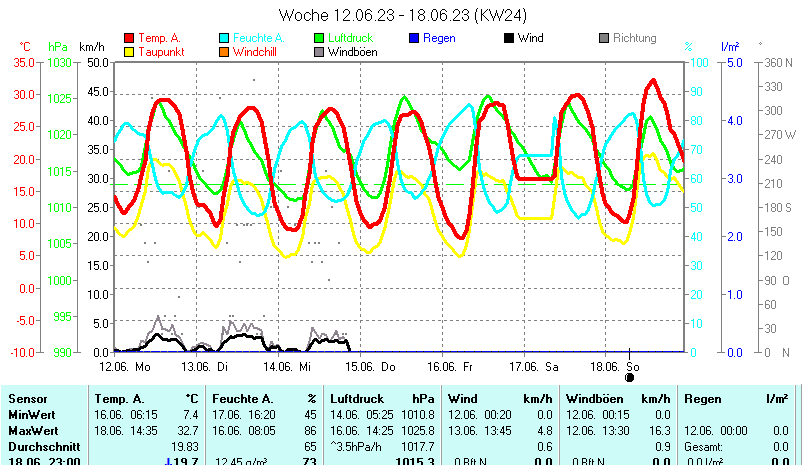
Task: Click the red Temp. A. legend swatch
Action: pyautogui.click(x=128, y=38)
